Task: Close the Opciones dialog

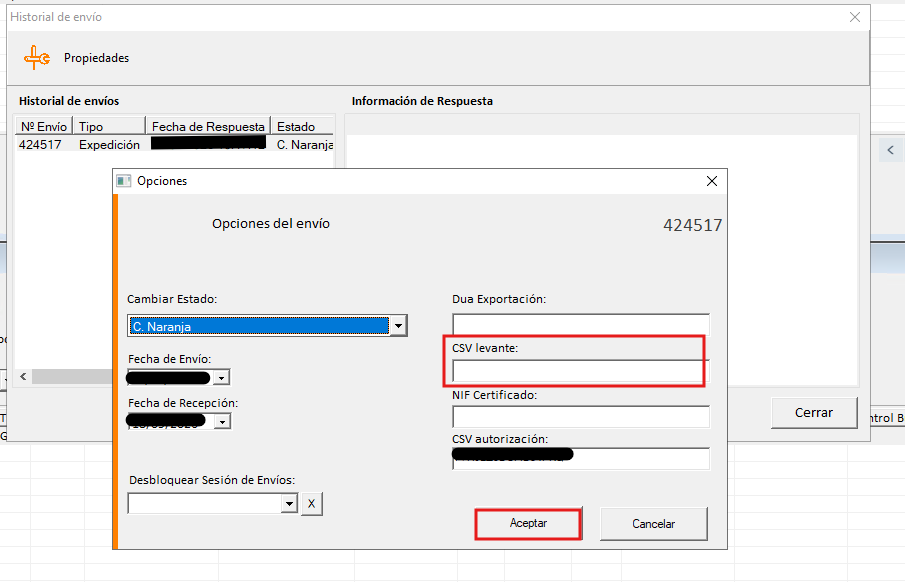Action: click(x=712, y=181)
